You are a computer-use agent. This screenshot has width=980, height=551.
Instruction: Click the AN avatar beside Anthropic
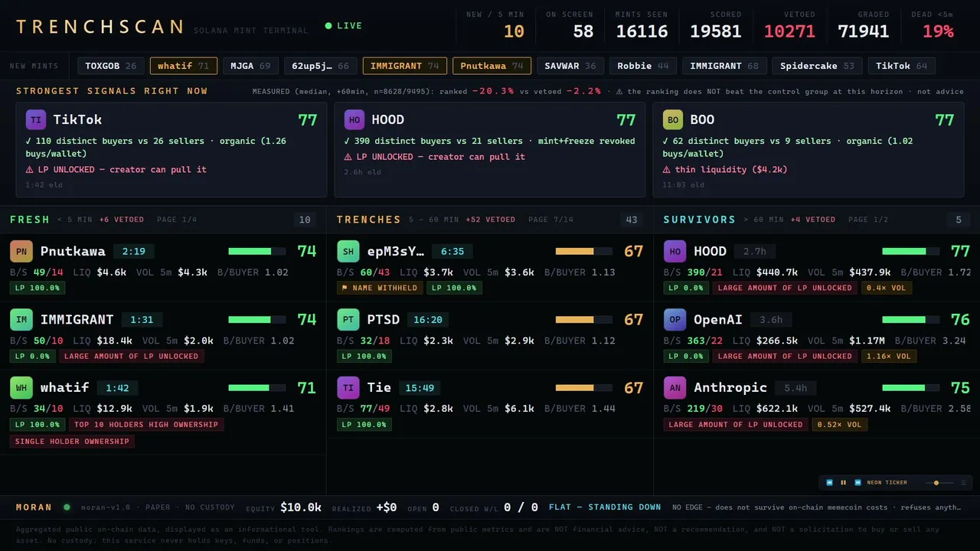click(675, 388)
